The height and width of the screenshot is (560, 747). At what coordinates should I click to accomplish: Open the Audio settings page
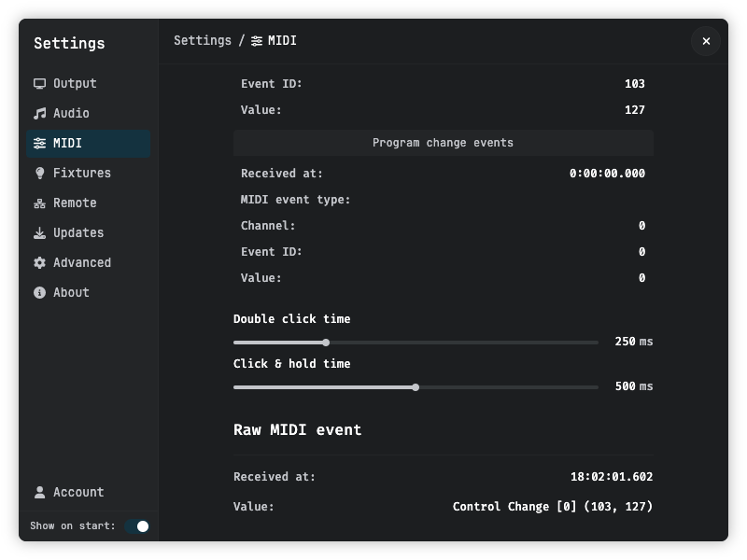pos(88,113)
